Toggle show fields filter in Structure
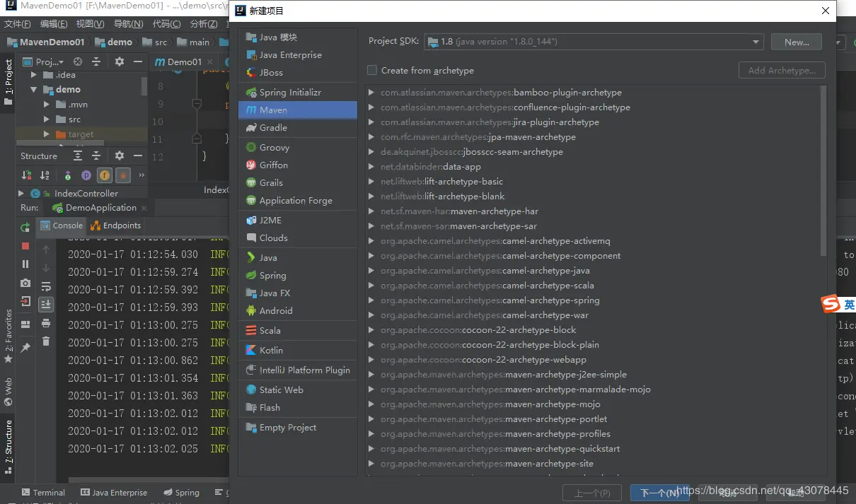This screenshot has height=504, width=856. pos(104,175)
